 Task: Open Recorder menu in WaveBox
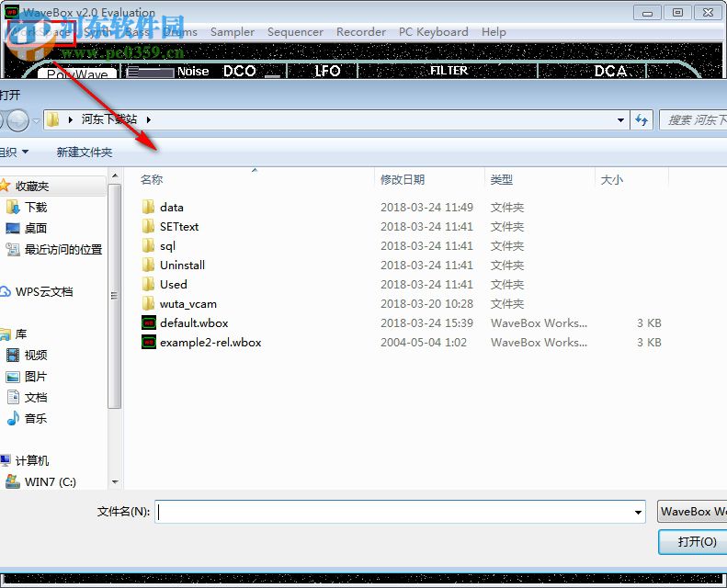tap(361, 32)
